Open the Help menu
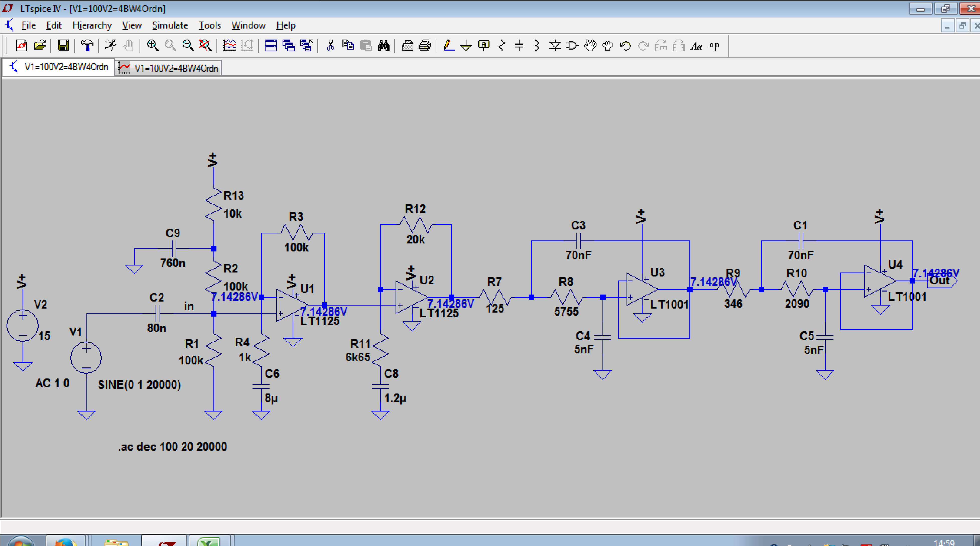 pos(286,26)
